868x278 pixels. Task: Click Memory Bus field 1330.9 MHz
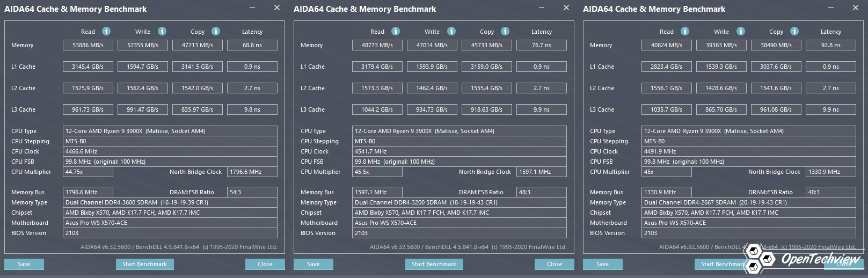coord(667,192)
